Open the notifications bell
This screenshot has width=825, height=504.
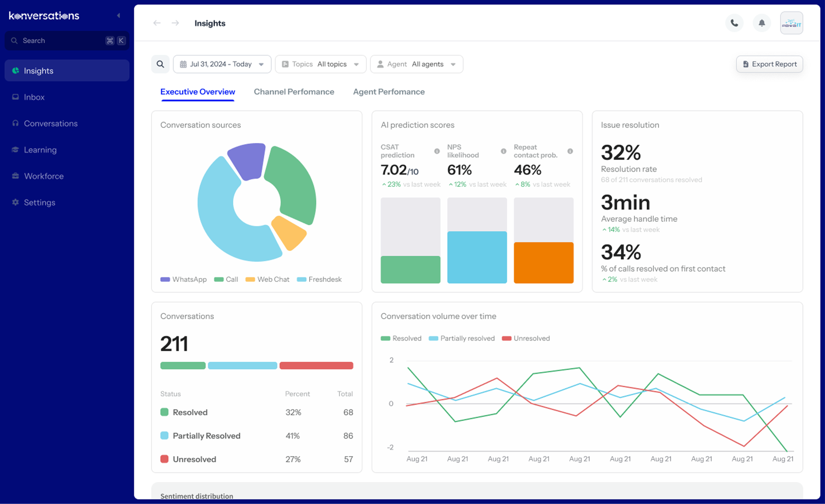762,23
